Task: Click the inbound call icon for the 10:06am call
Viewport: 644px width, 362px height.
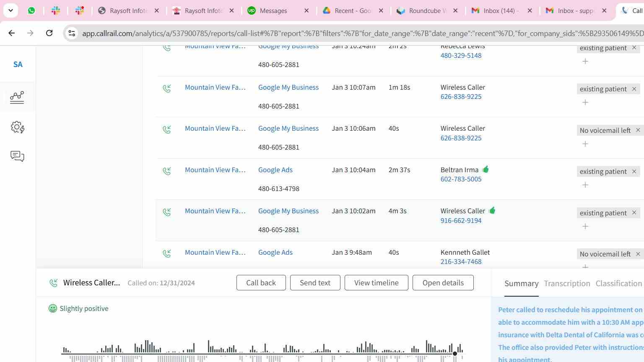Action: [x=167, y=129]
